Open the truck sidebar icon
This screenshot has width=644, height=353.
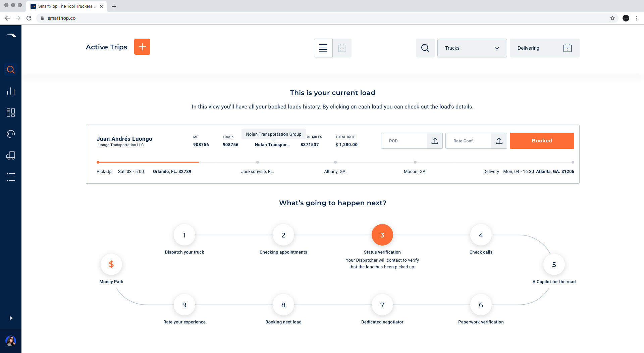11,156
